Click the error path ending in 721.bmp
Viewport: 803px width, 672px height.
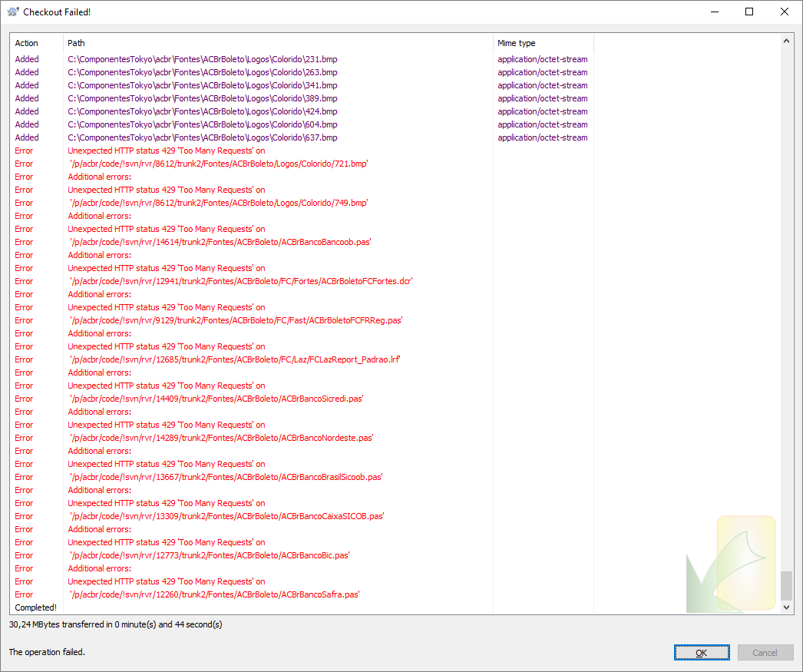point(219,164)
